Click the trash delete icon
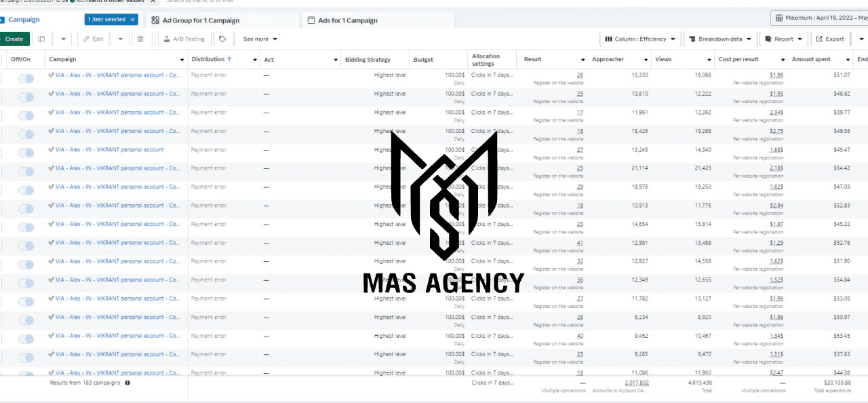Image resolution: width=868 pixels, height=403 pixels. point(140,39)
